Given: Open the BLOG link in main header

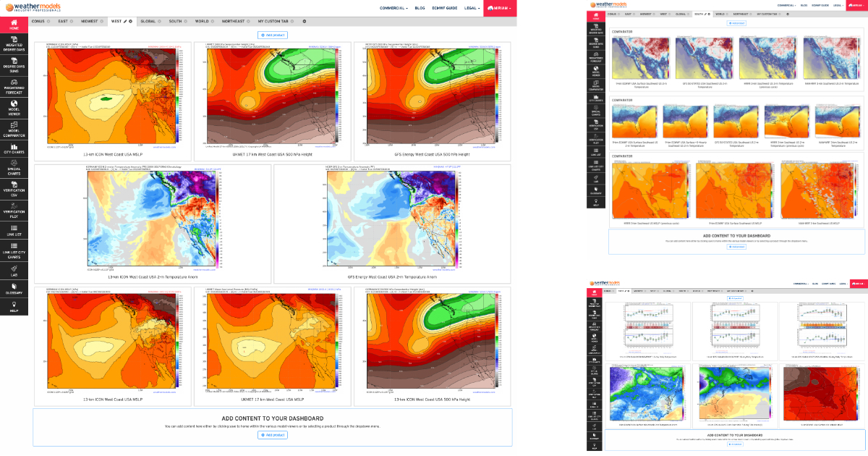Looking at the screenshot, I should click(420, 7).
